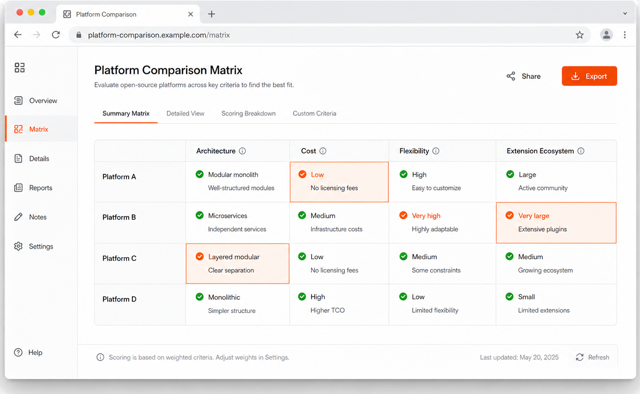Viewport: 640px width, 394px height.
Task: Select the highlighted Very large ecosystem cell
Action: click(556, 223)
